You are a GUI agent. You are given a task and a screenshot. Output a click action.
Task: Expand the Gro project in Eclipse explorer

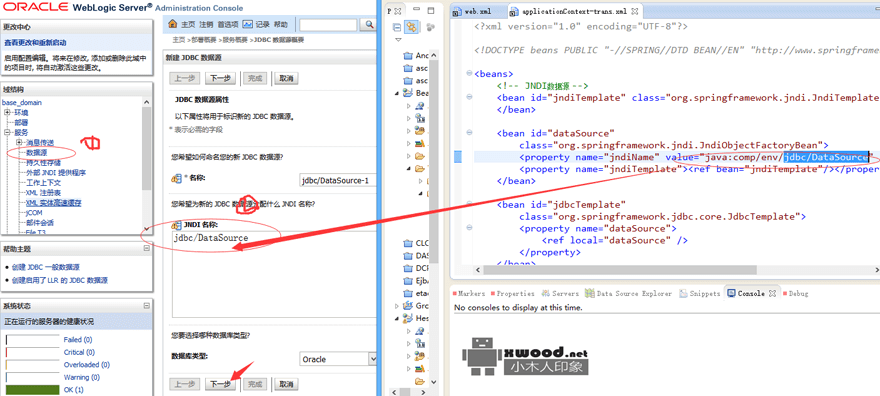[397, 306]
